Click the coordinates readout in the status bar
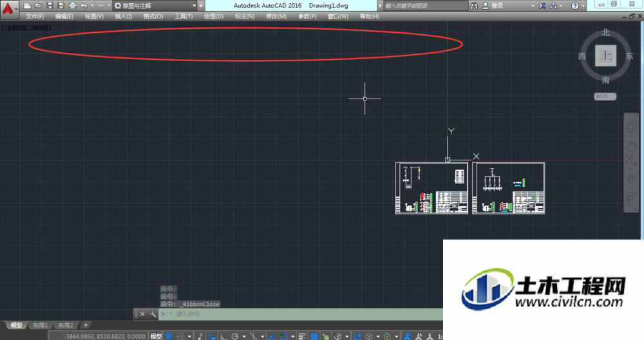This screenshot has height=340, width=644. tap(105, 336)
